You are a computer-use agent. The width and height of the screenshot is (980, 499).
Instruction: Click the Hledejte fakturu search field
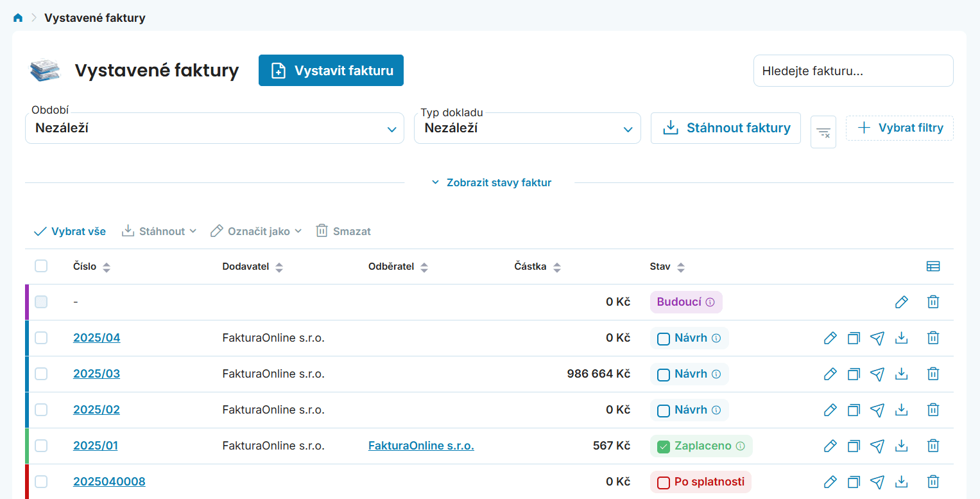pos(854,71)
